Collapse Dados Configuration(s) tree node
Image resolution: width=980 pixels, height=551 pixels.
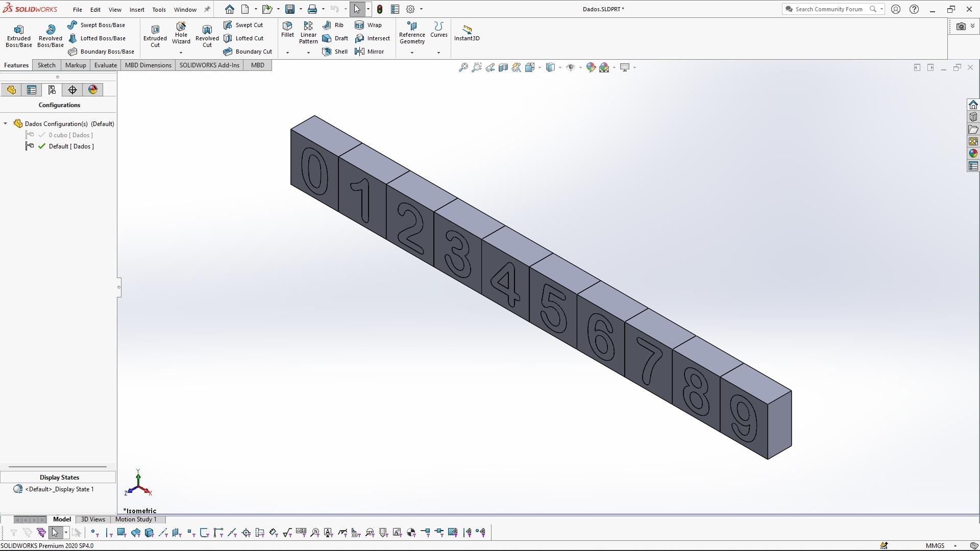coord(6,123)
